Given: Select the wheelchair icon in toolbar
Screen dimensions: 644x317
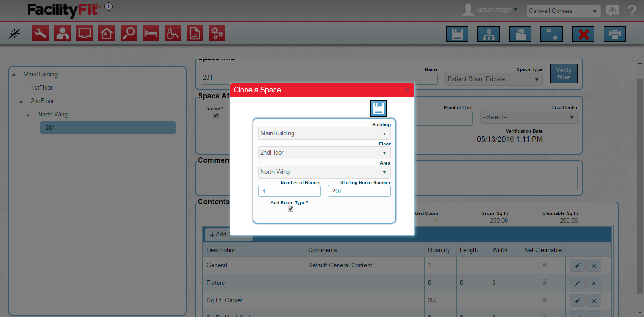Looking at the screenshot, I should pyautogui.click(x=173, y=34).
